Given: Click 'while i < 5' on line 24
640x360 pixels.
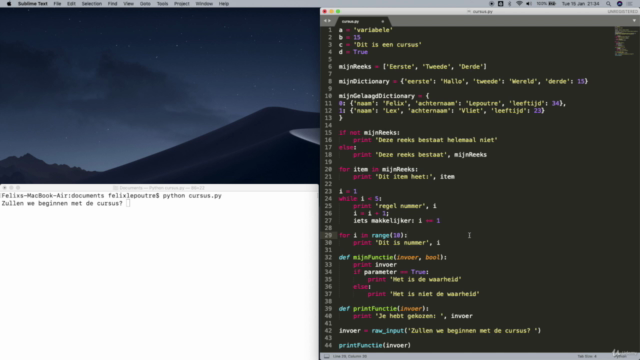Looking at the screenshot, I should 358,199.
